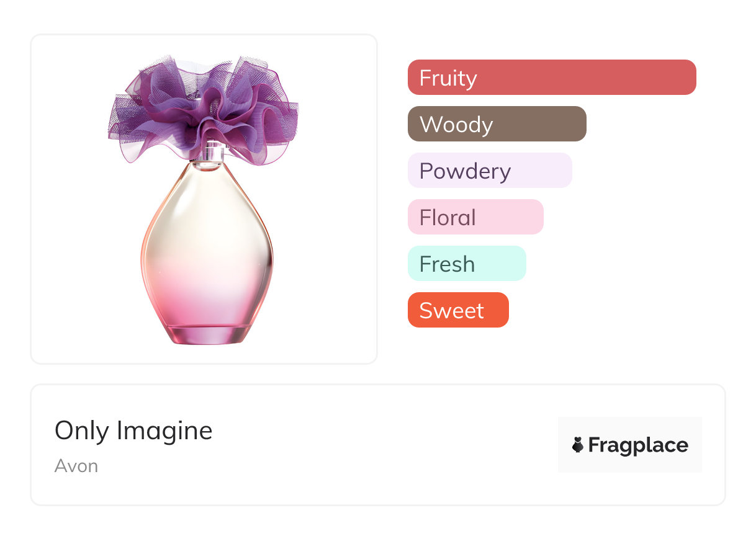Viewport: 756px width, 536px height.
Task: Click the blank area between title and Fragplace logo
Action: coord(385,445)
